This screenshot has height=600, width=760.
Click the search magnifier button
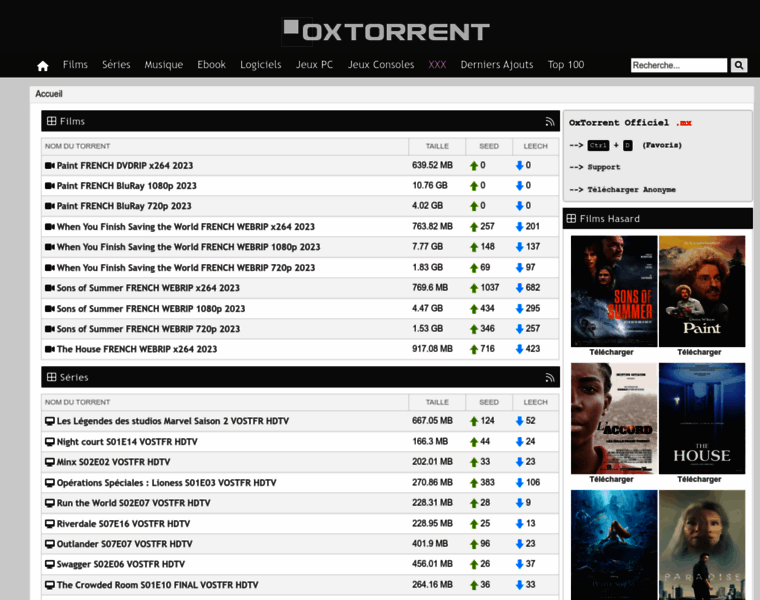point(739,65)
